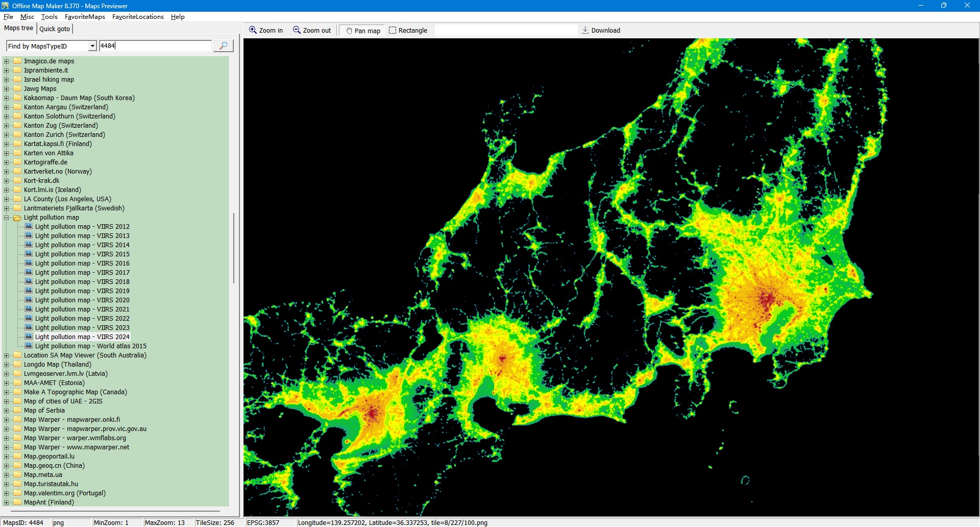
Task: Open the Tools menu
Action: tap(49, 17)
